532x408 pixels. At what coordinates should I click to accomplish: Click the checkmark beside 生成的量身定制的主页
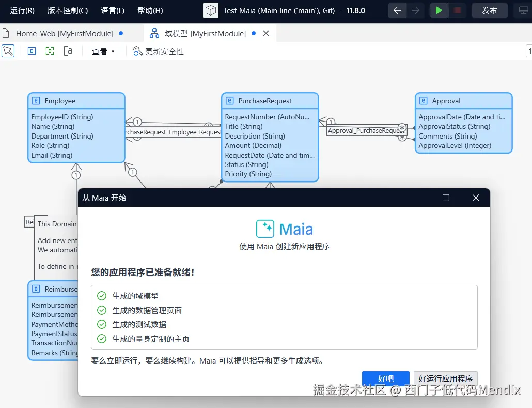coord(102,339)
